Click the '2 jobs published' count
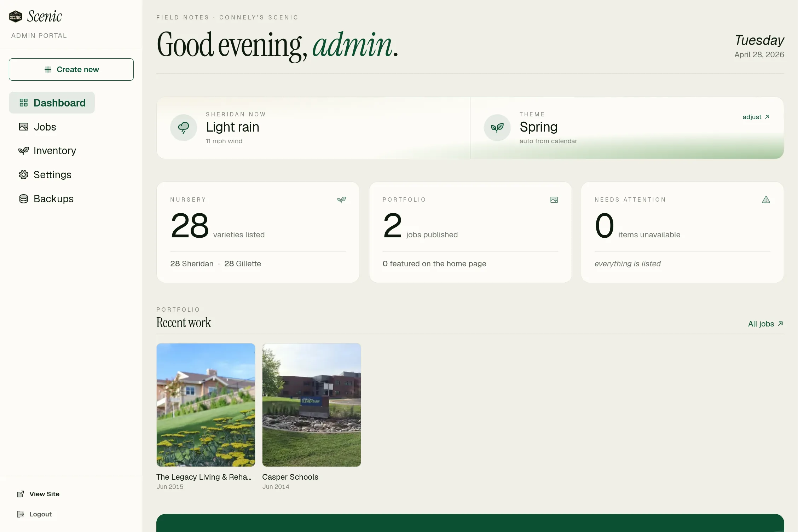This screenshot has height=532, width=798. (x=420, y=226)
